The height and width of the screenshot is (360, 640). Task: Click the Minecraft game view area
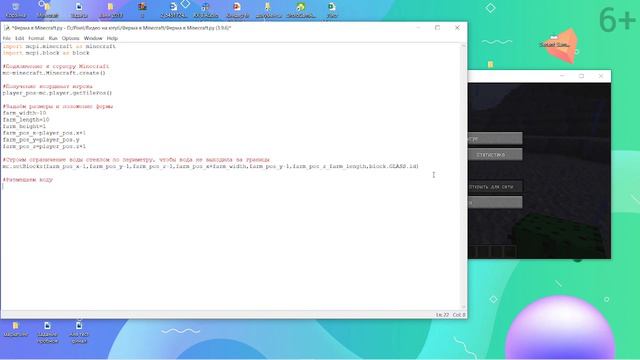[539, 171]
